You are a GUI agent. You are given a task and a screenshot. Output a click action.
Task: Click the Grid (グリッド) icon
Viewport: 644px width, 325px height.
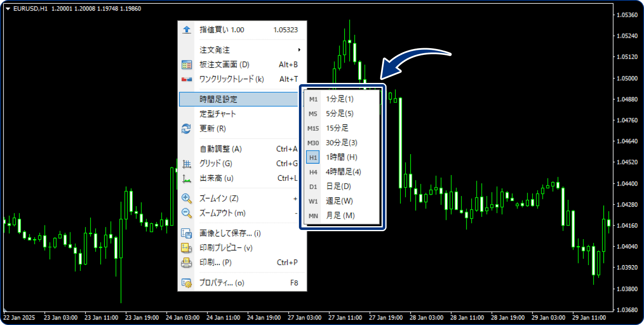tap(186, 163)
